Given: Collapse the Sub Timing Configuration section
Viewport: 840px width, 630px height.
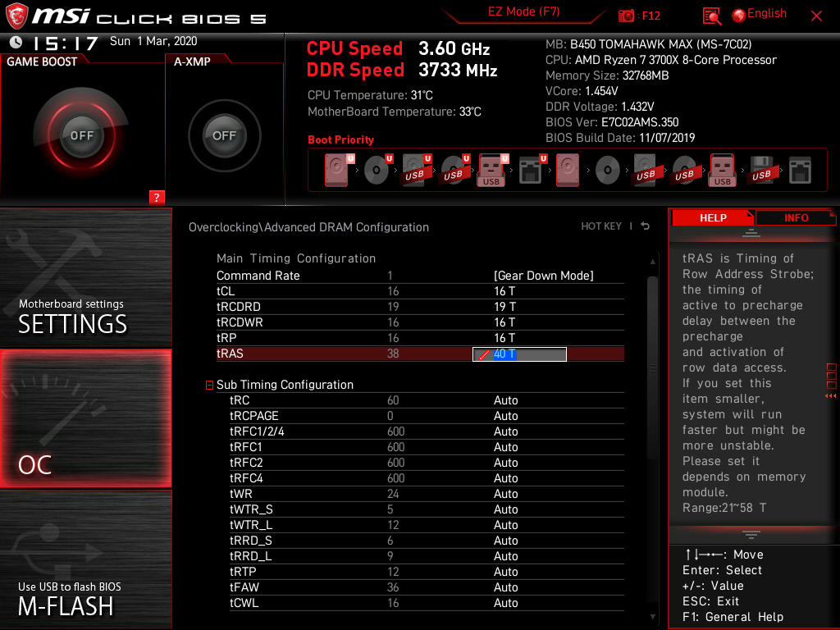Looking at the screenshot, I should point(209,386).
